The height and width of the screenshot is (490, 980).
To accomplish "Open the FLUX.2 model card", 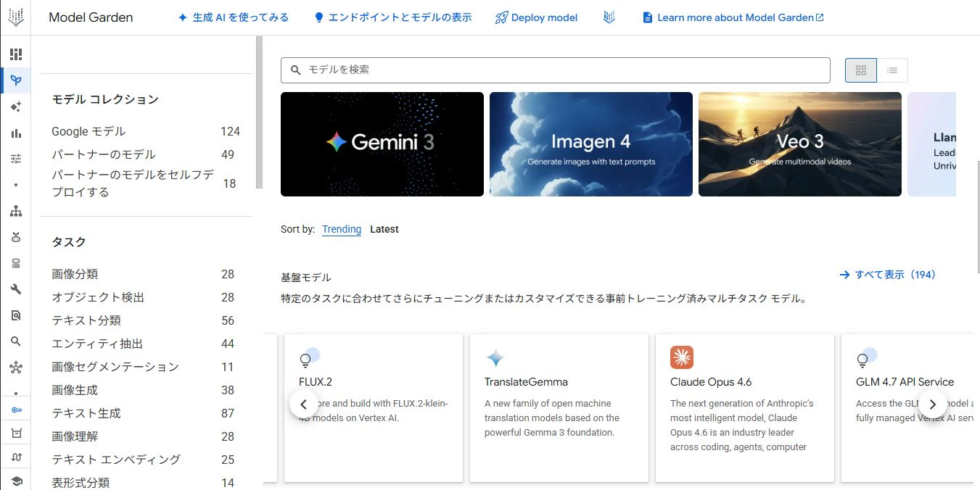I will pyautogui.click(x=374, y=408).
